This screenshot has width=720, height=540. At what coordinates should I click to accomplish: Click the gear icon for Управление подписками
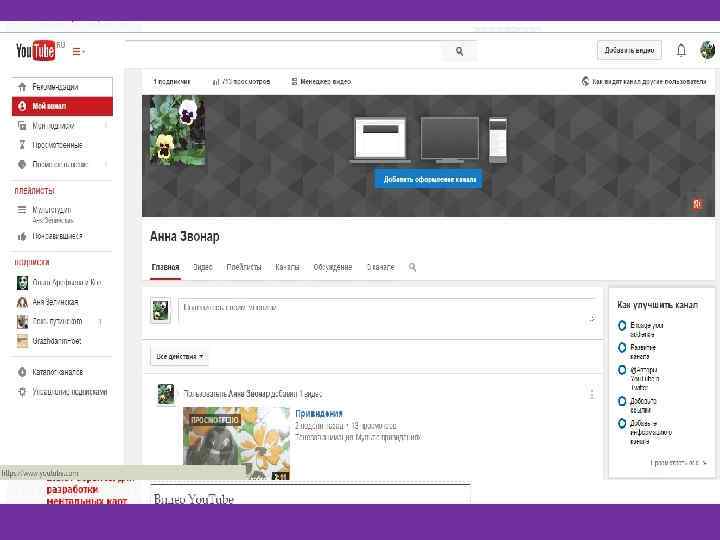(x=22, y=392)
